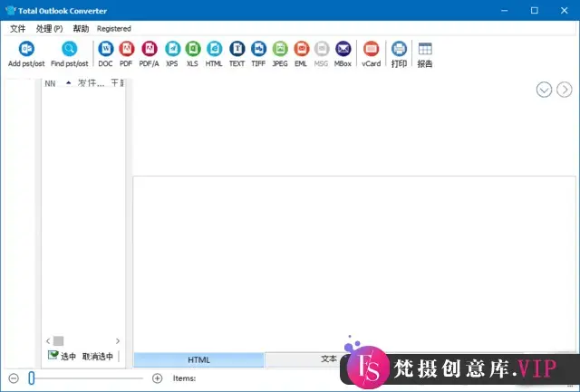Click the zoom slider handle

click(x=32, y=378)
